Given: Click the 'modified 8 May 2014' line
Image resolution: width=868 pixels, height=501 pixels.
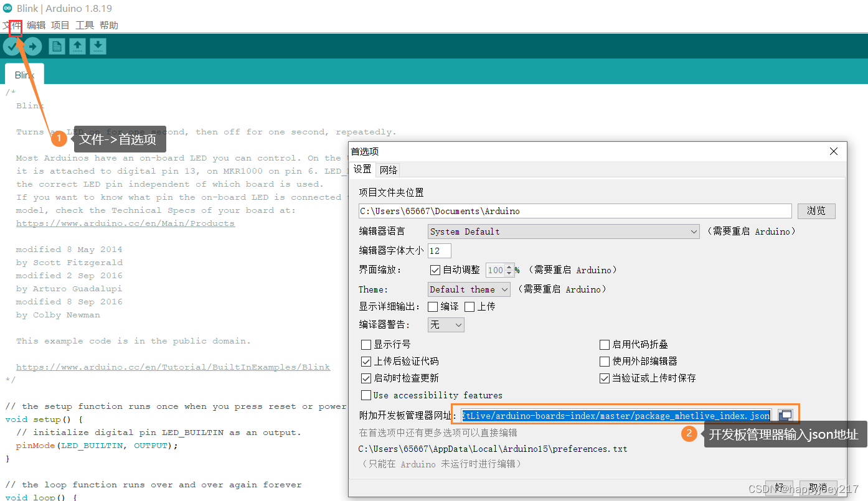Looking at the screenshot, I should [69, 250].
